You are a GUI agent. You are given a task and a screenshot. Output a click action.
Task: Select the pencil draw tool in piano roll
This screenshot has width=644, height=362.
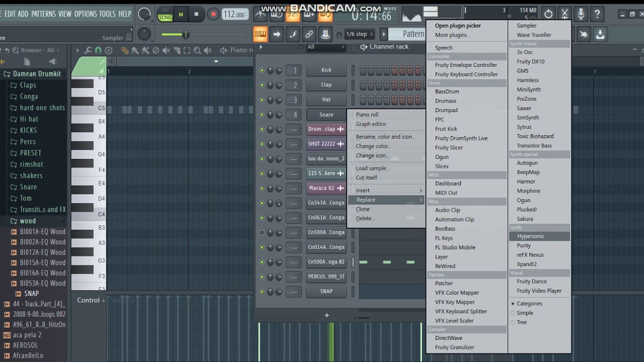click(x=124, y=50)
